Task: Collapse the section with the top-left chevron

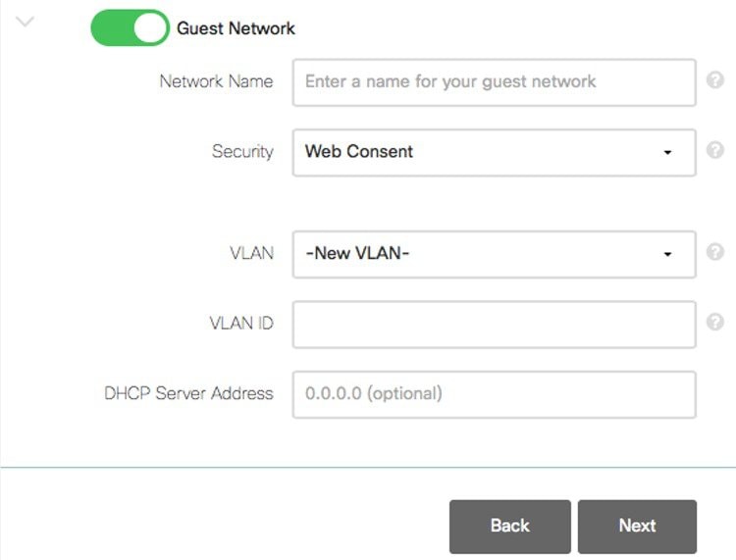Action: tap(26, 22)
